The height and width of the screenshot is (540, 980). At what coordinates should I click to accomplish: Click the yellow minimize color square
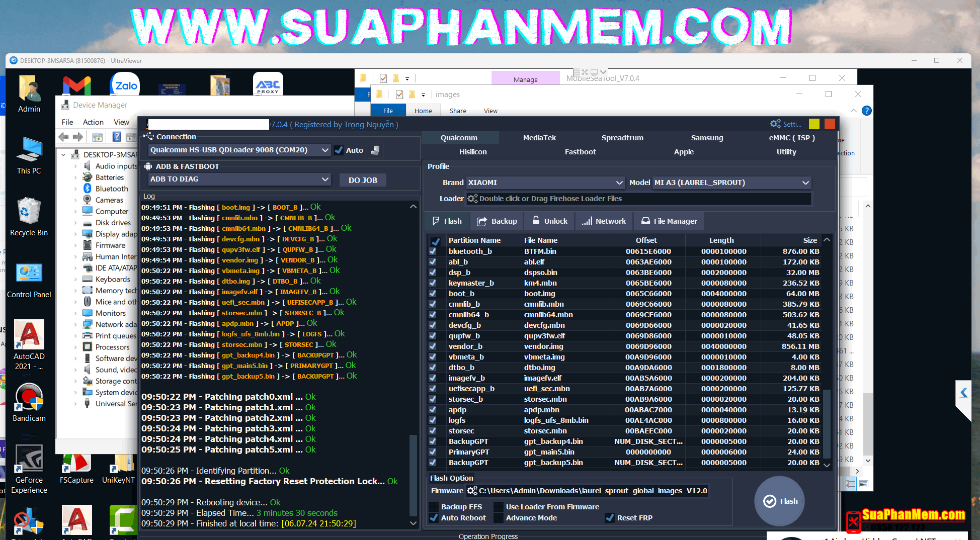point(814,124)
